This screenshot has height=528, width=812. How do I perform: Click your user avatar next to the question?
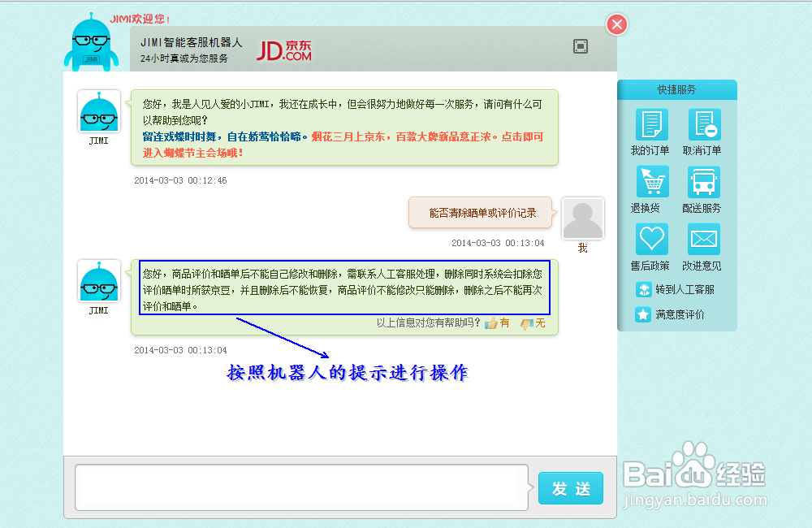[582, 216]
